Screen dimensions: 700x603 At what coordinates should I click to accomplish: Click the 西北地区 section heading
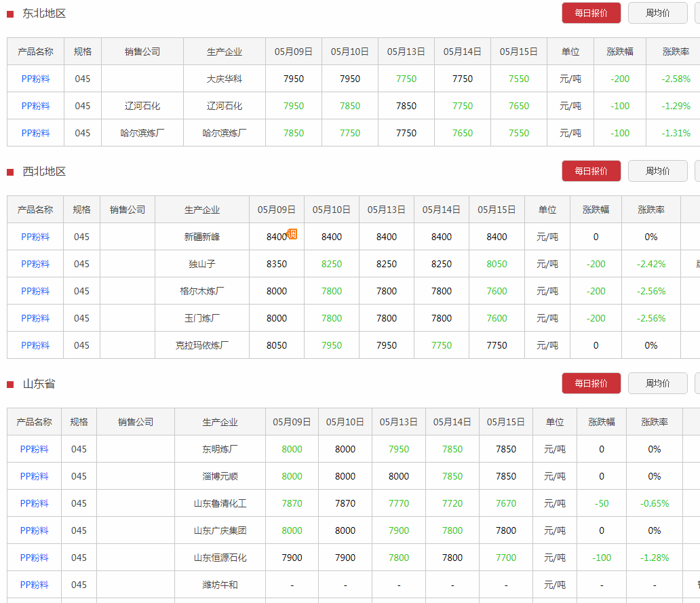(44, 172)
